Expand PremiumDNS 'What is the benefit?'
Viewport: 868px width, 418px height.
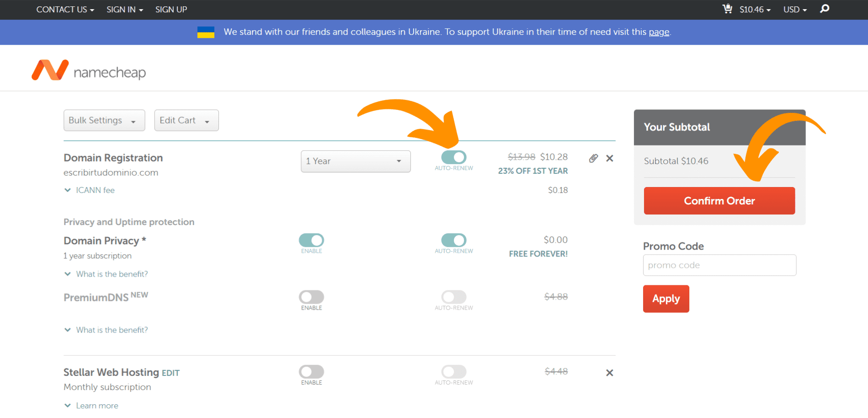[106, 330]
